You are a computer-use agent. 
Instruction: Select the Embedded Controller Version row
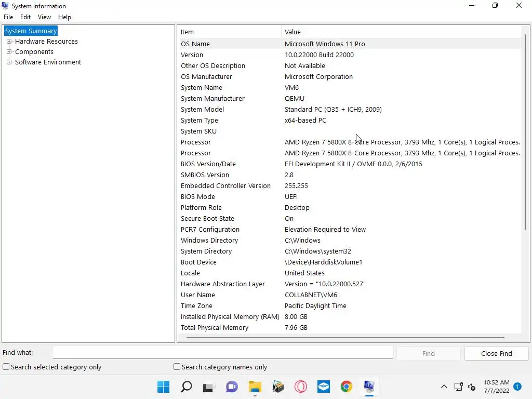click(x=350, y=185)
